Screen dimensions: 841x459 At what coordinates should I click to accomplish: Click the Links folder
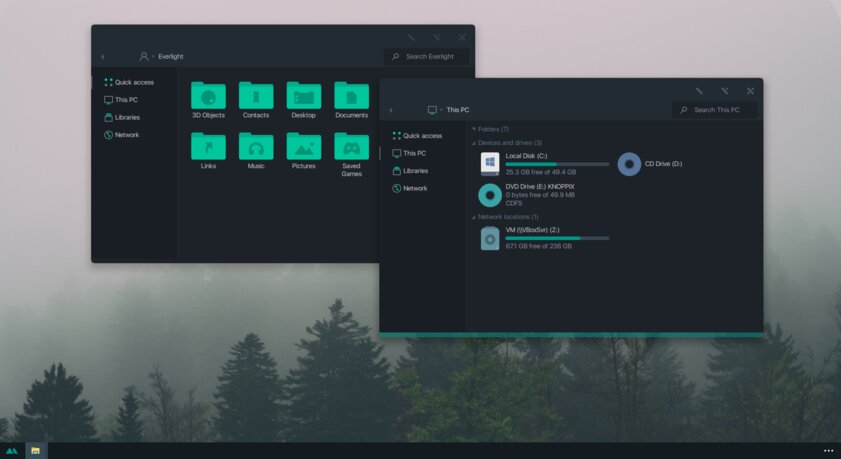(208, 148)
